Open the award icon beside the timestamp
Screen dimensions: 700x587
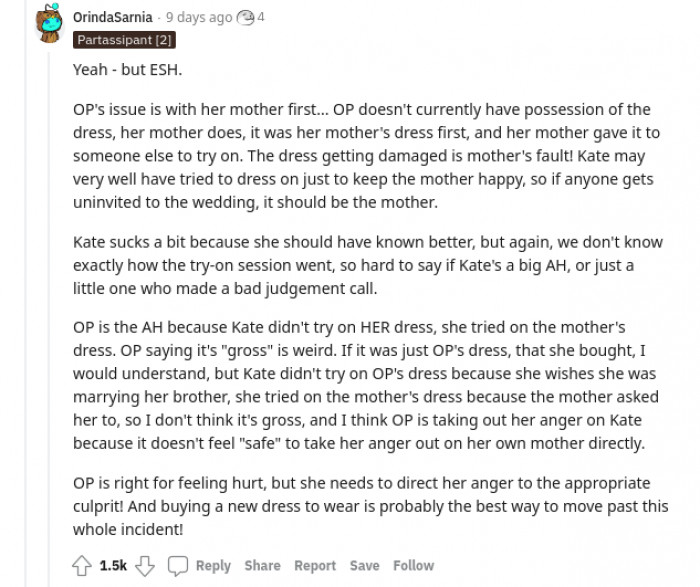point(245,17)
